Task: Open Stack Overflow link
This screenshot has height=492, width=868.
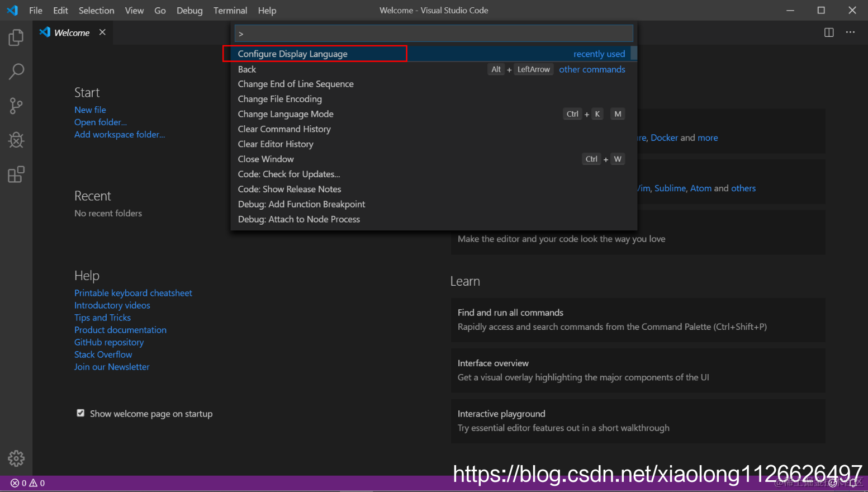Action: [103, 354]
